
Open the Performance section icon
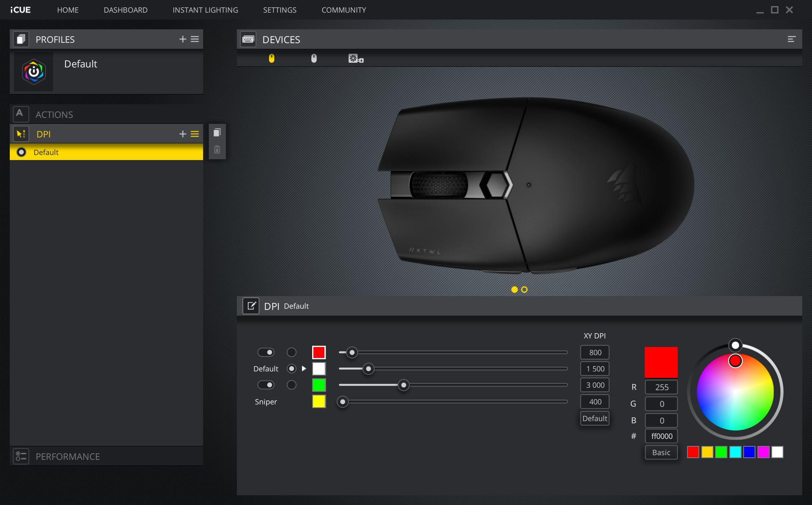[21, 456]
